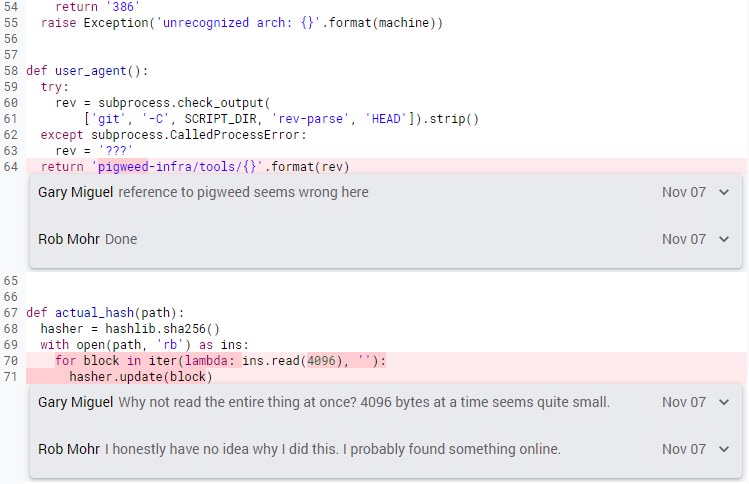Click line number 58 beside user_agent

tap(11, 71)
